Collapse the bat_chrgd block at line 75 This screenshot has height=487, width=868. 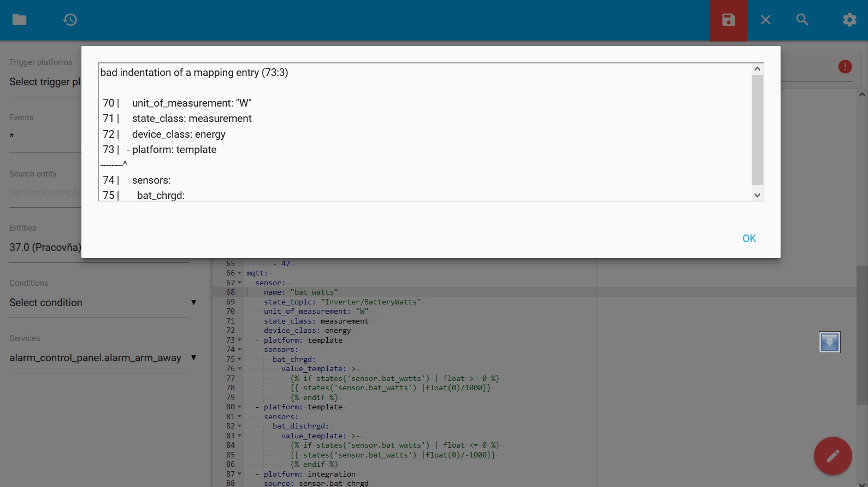coord(240,359)
